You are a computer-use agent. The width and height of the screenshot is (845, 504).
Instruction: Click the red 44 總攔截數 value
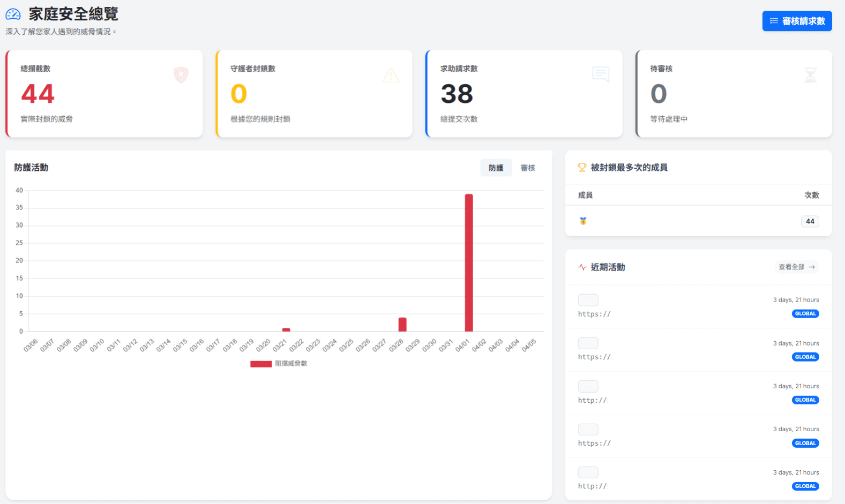(x=38, y=94)
